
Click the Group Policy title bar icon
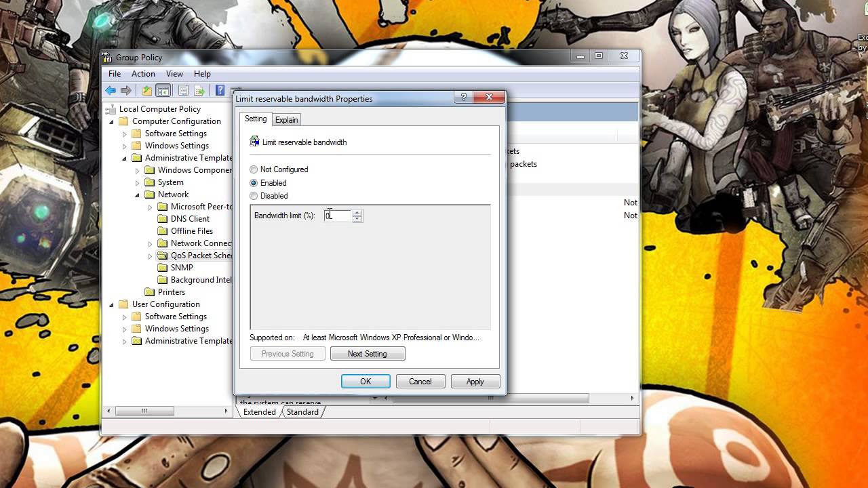108,58
